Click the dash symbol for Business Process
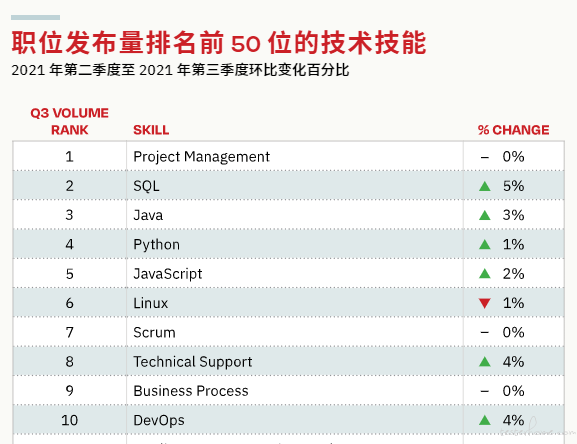The height and width of the screenshot is (444, 577). pos(485,391)
